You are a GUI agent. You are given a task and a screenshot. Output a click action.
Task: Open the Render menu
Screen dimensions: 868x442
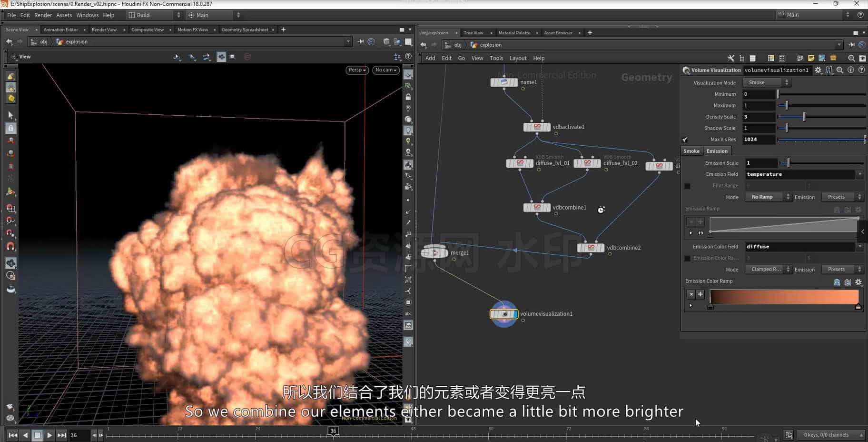click(x=43, y=15)
